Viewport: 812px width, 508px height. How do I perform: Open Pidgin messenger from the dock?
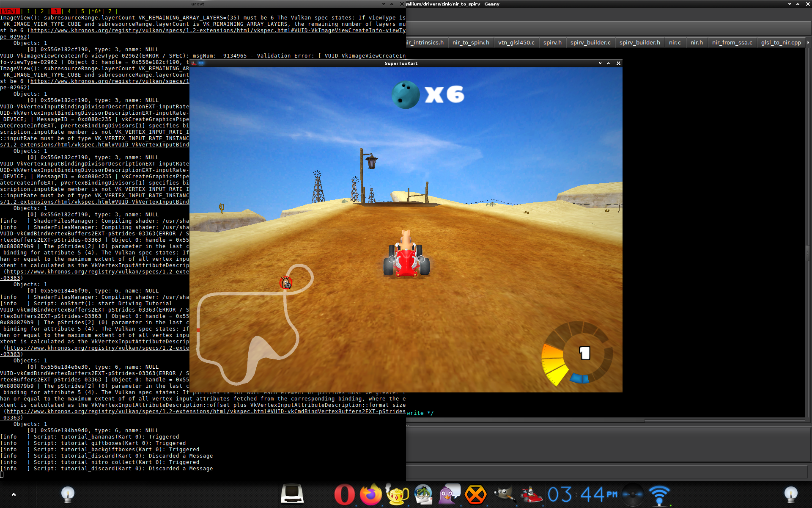coord(450,494)
